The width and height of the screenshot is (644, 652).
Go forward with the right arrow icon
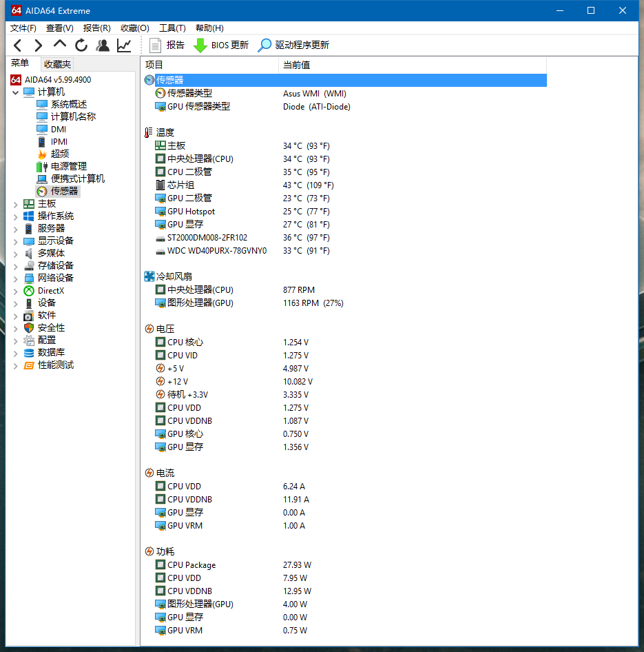(38, 45)
